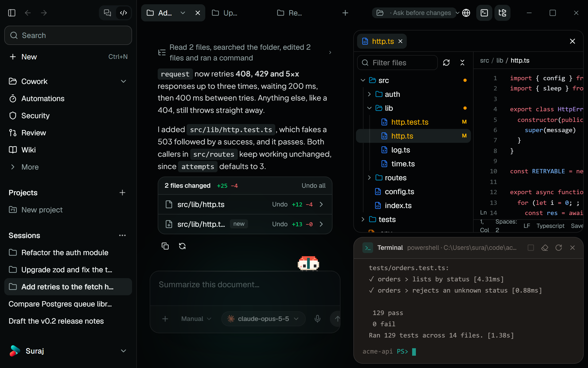The image size is (588, 368).
Task: Click the attach plus icon in composer
Action: tap(165, 319)
